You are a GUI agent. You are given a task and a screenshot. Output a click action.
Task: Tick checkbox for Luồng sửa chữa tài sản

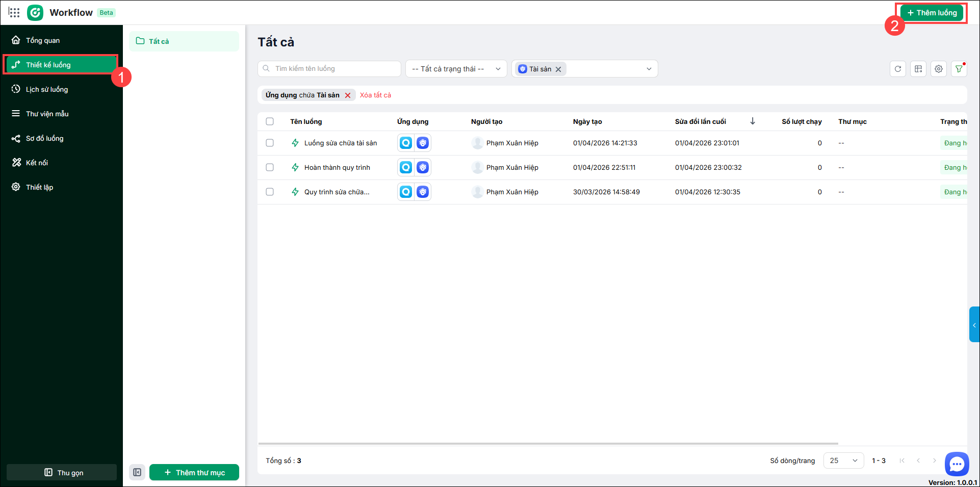(x=270, y=143)
